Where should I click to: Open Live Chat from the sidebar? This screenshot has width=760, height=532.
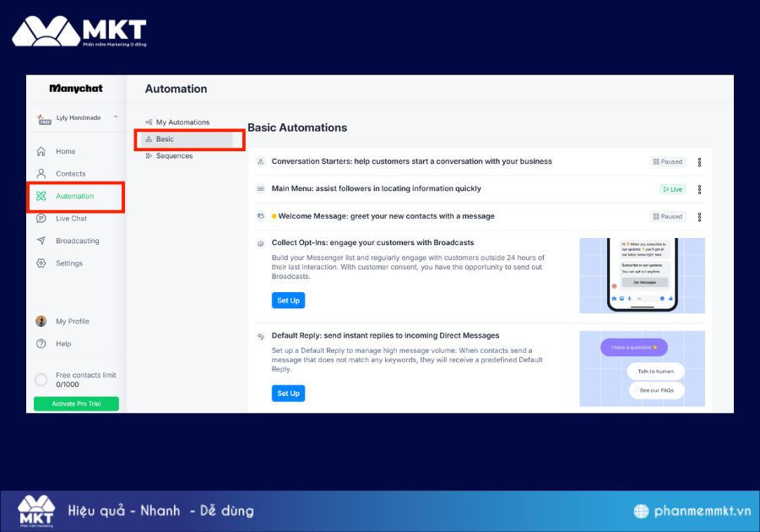click(41, 218)
